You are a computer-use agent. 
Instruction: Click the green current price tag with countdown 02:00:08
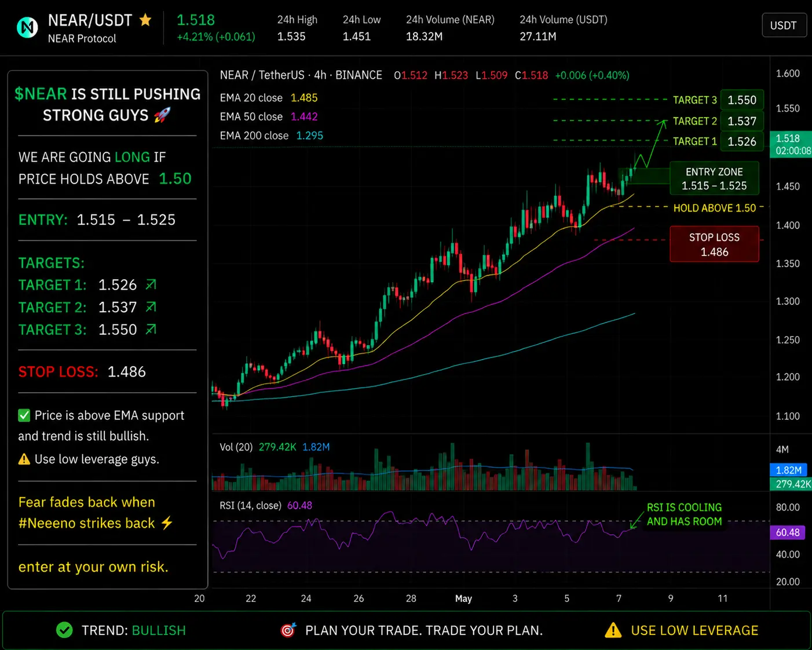(791, 144)
